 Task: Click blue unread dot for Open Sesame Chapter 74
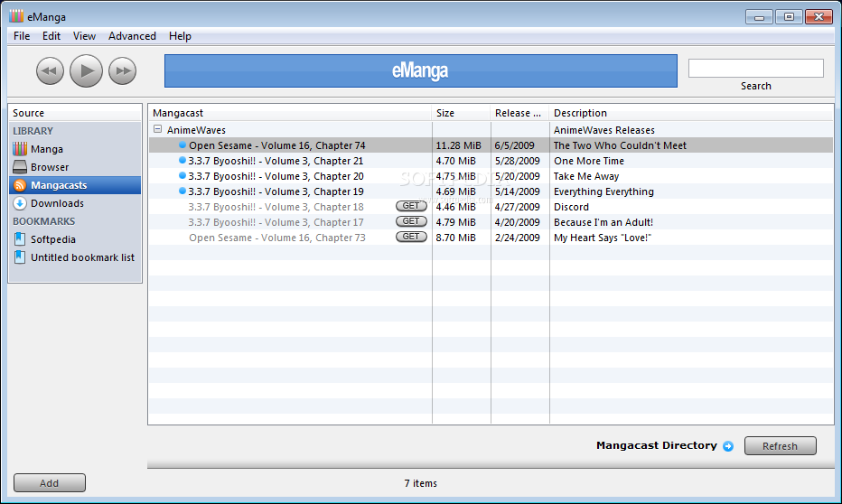[182, 145]
